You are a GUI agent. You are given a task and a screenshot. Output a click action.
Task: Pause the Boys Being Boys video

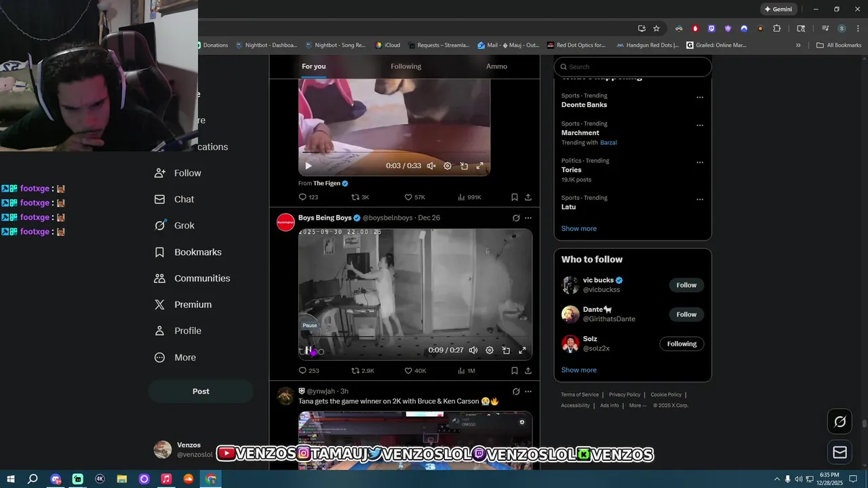pos(309,350)
